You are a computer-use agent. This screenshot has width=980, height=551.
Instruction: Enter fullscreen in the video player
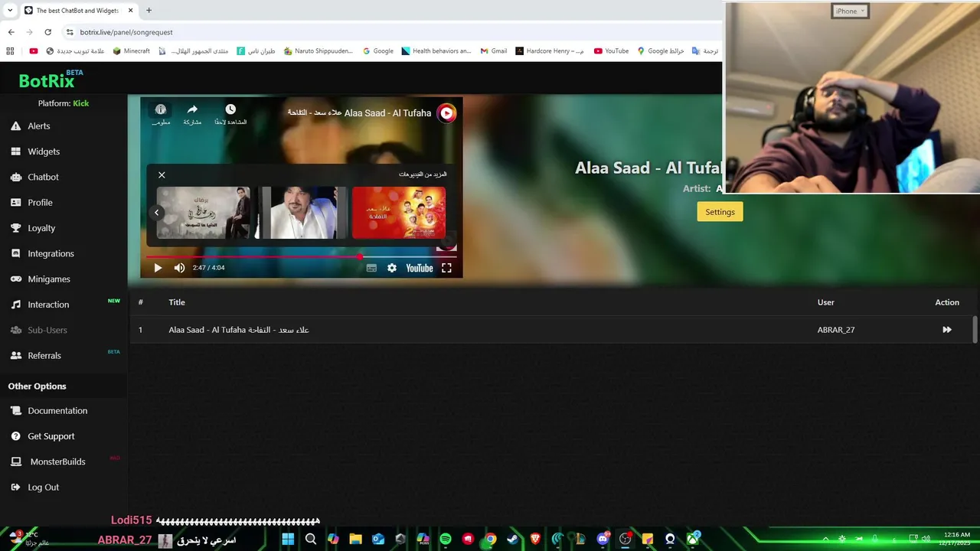[446, 268]
